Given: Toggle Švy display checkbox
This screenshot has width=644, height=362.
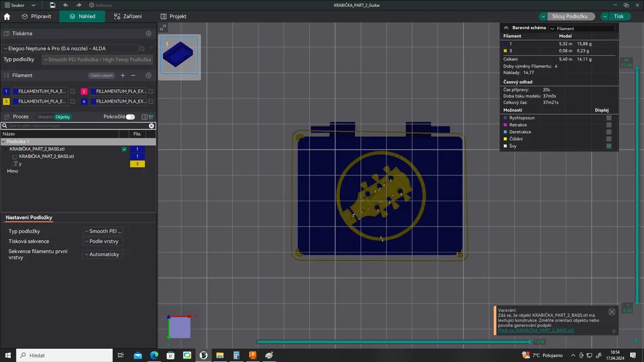Looking at the screenshot, I should click(x=609, y=146).
